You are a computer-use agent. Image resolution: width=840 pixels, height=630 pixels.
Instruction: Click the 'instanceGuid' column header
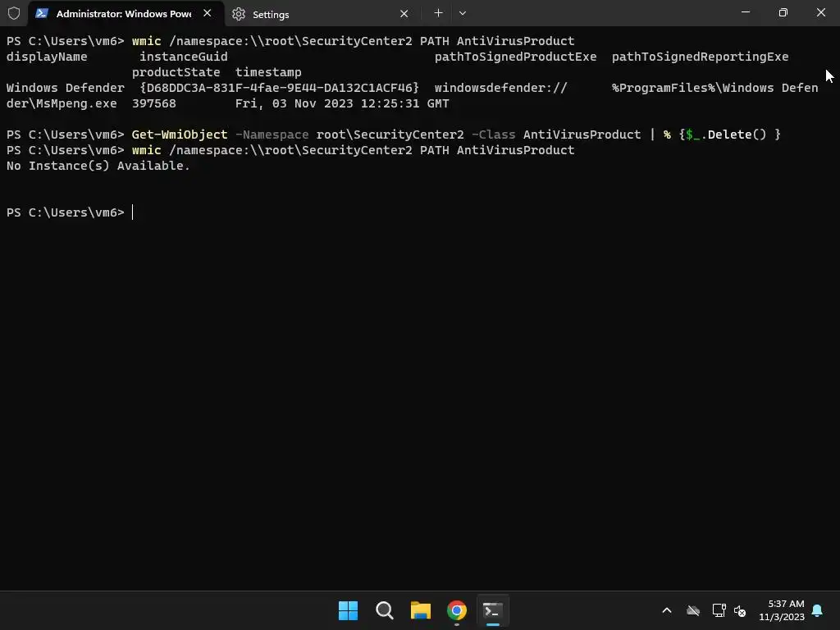(x=183, y=57)
